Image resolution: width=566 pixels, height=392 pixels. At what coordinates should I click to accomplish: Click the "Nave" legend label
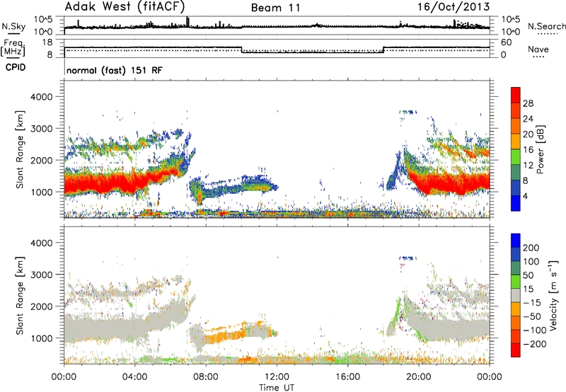point(538,50)
